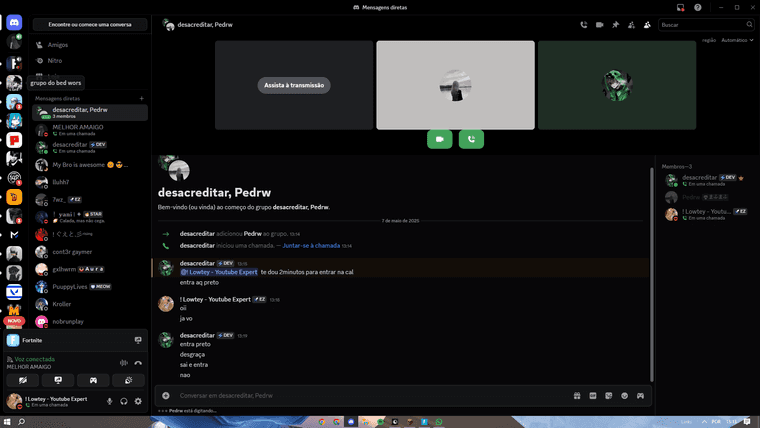760x428 pixels.
Task: Click Juntar-se à chamada link
Action: tap(311, 246)
